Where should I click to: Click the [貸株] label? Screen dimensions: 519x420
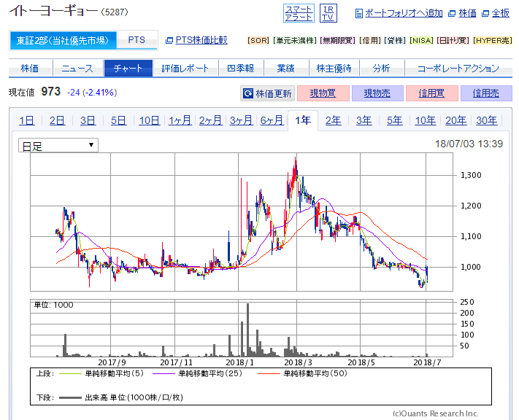tap(395, 40)
